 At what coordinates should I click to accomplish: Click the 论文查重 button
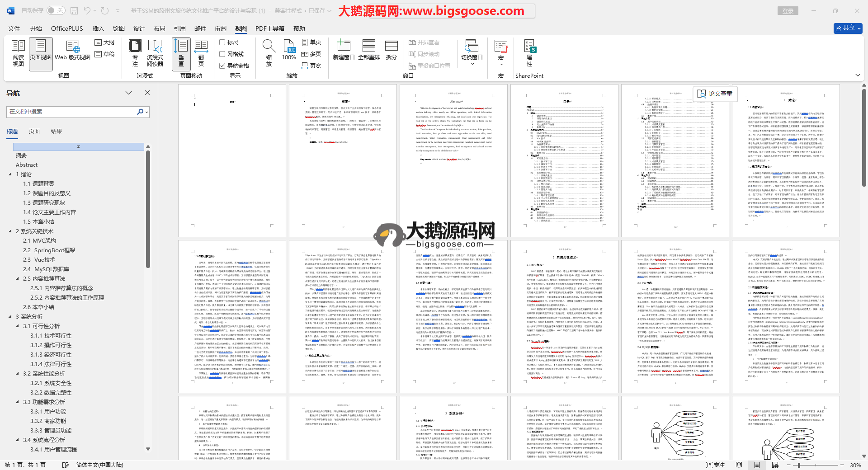tap(715, 94)
